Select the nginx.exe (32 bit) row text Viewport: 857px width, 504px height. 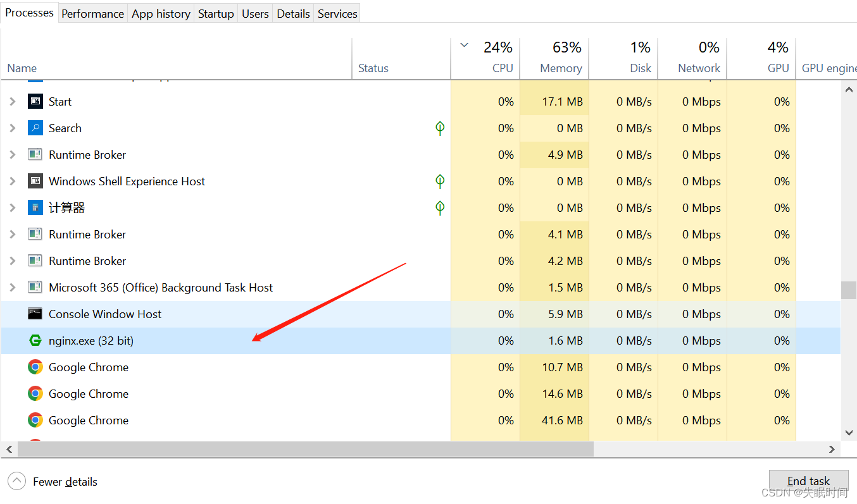tap(91, 341)
